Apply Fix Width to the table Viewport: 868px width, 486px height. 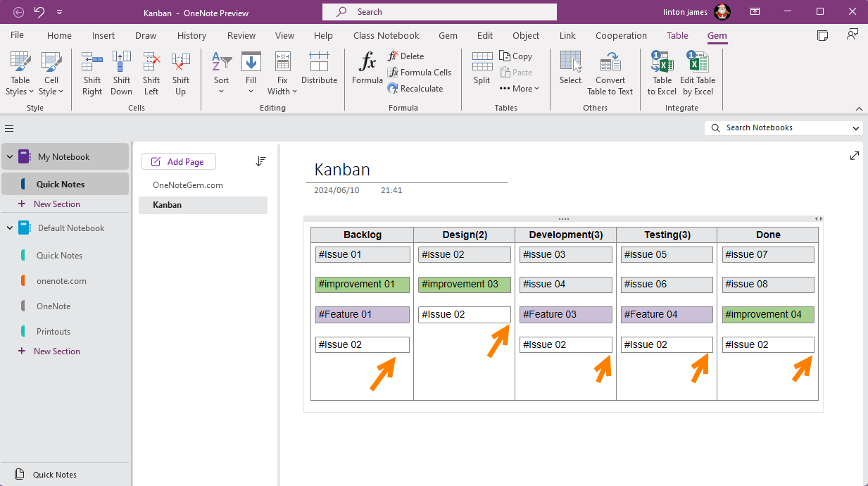282,73
